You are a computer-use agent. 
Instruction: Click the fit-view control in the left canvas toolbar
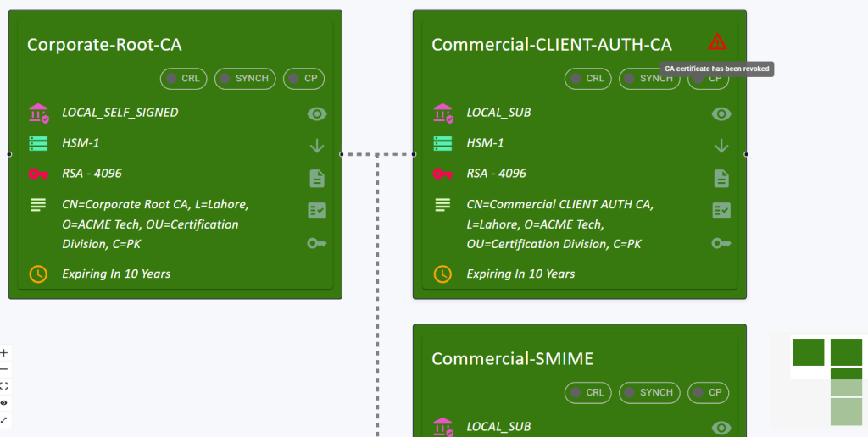coord(4,385)
